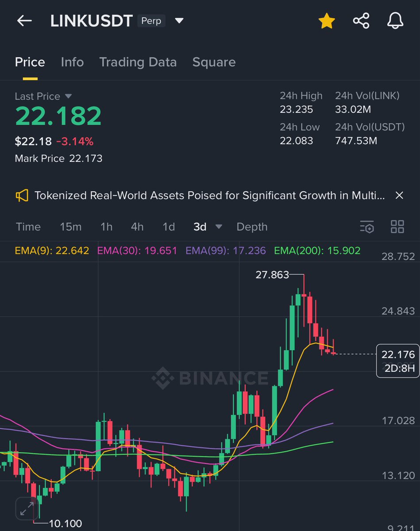Image resolution: width=420 pixels, height=531 pixels.
Task: Expand the chart to fullscreen icon
Action: pos(27,508)
